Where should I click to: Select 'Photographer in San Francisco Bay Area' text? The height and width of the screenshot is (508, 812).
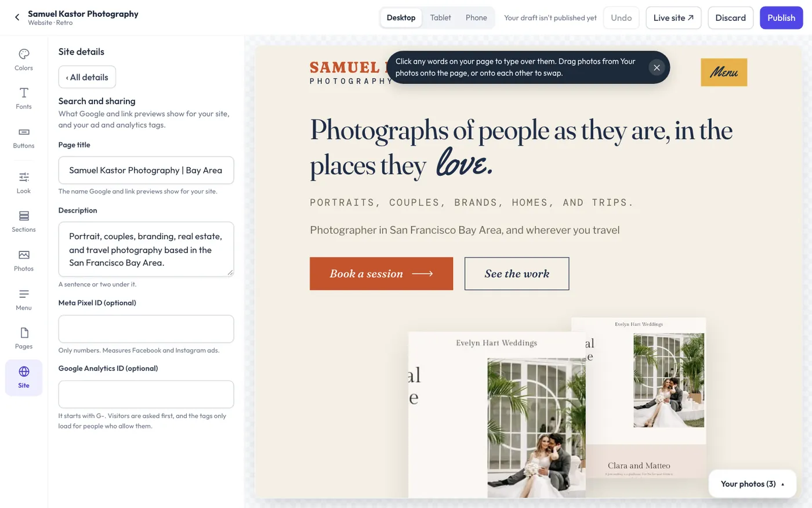(x=465, y=230)
